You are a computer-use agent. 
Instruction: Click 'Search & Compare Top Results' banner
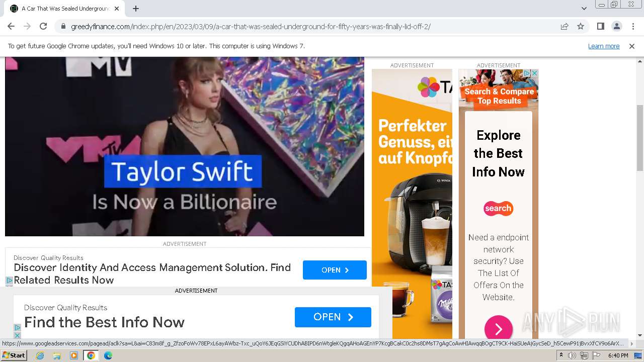499,96
